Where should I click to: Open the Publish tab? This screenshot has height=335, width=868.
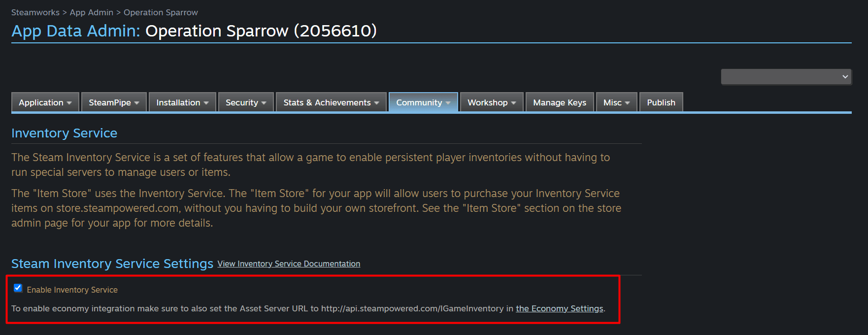[x=661, y=102]
